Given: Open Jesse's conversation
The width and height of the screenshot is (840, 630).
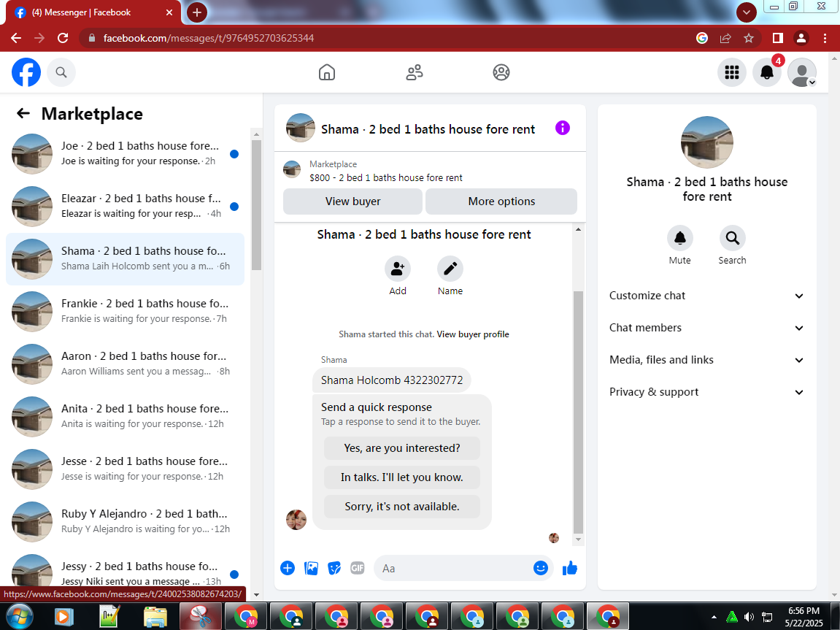Looking at the screenshot, I should pyautogui.click(x=125, y=469).
